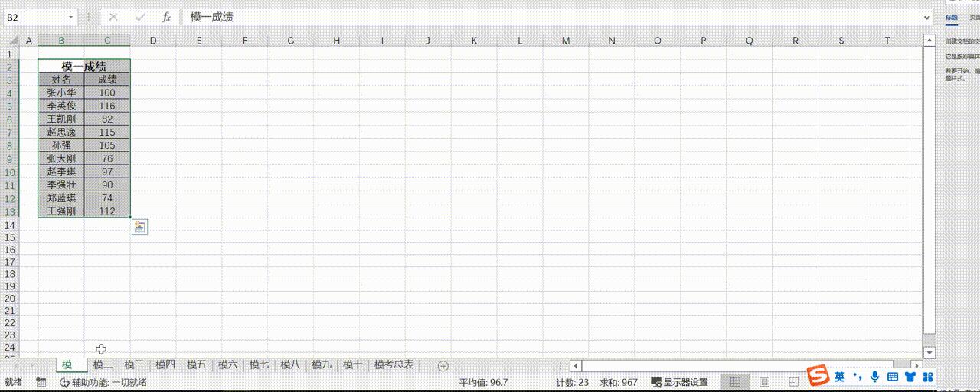Select row header 20
Screen dimensions: 980x392
11,299
